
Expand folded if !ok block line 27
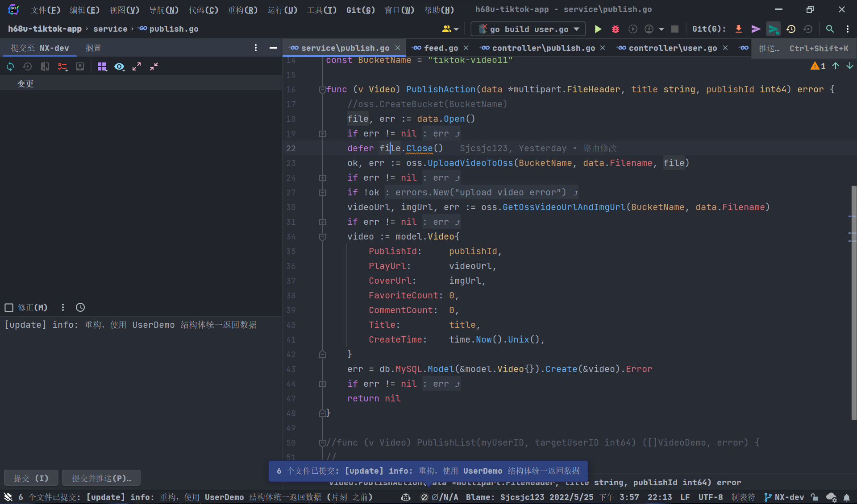pyautogui.click(x=322, y=193)
